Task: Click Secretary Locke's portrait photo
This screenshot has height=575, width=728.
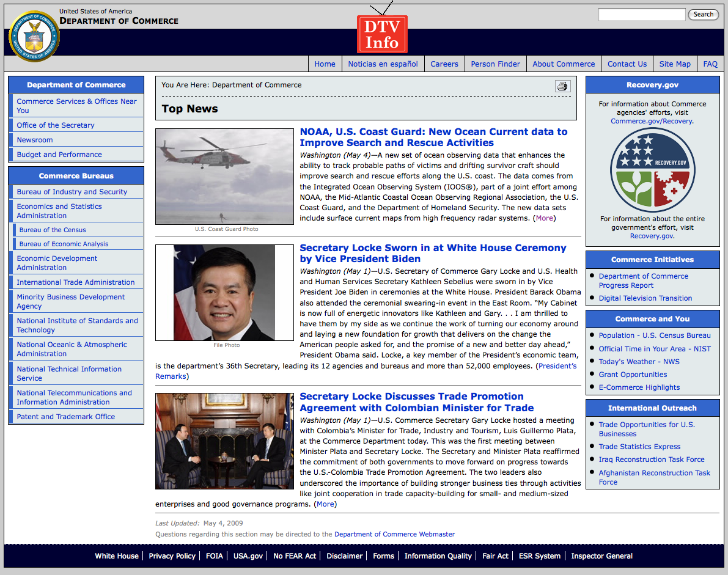Action: tap(225, 292)
